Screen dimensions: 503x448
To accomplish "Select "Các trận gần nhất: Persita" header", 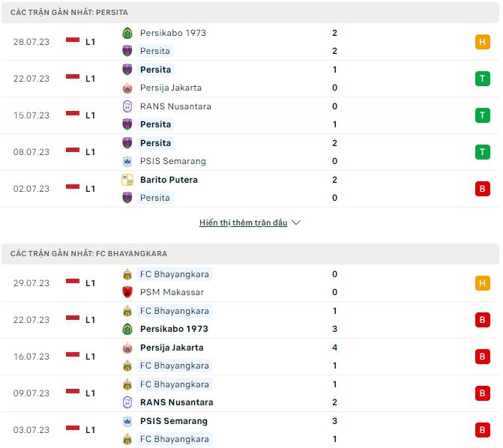I will pos(69,13).
